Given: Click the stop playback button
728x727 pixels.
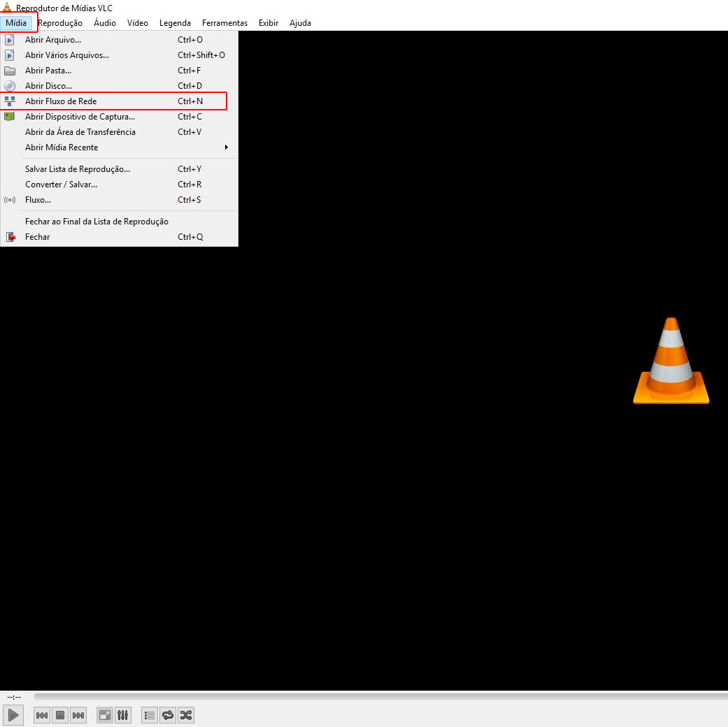Looking at the screenshot, I should tap(60, 715).
